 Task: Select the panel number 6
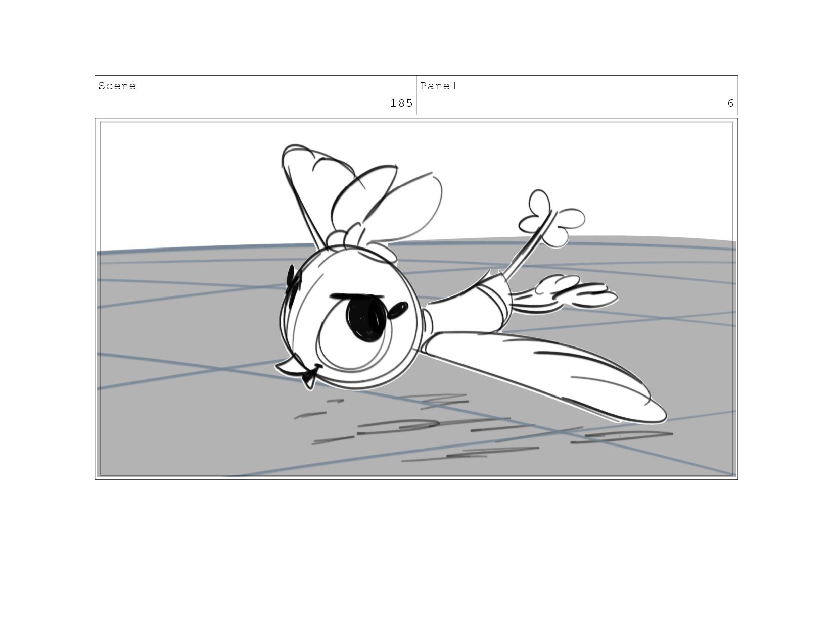(730, 103)
